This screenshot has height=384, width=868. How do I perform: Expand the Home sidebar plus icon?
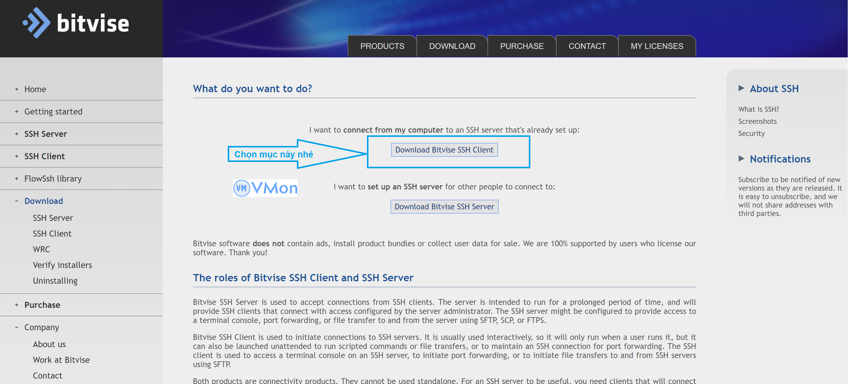point(17,89)
